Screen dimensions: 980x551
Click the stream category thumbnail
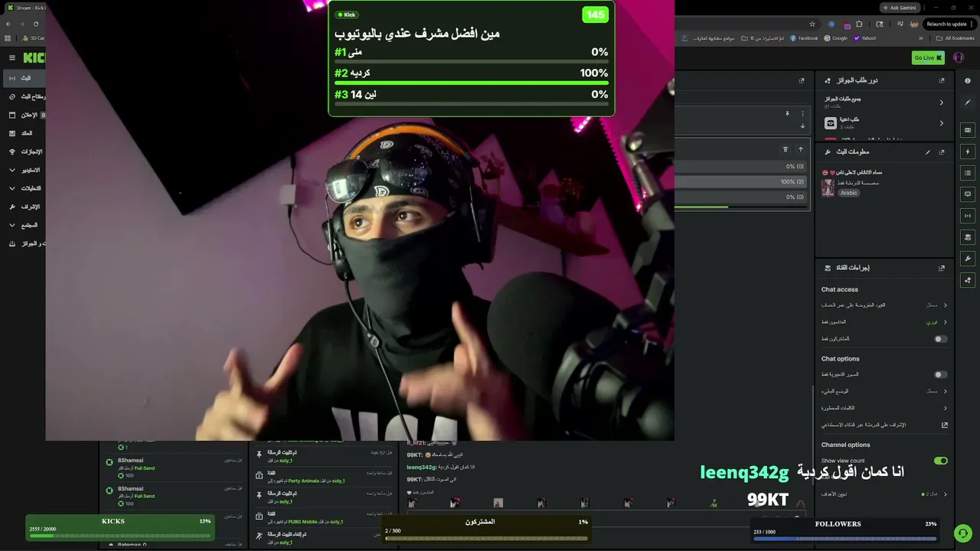pyautogui.click(x=828, y=187)
